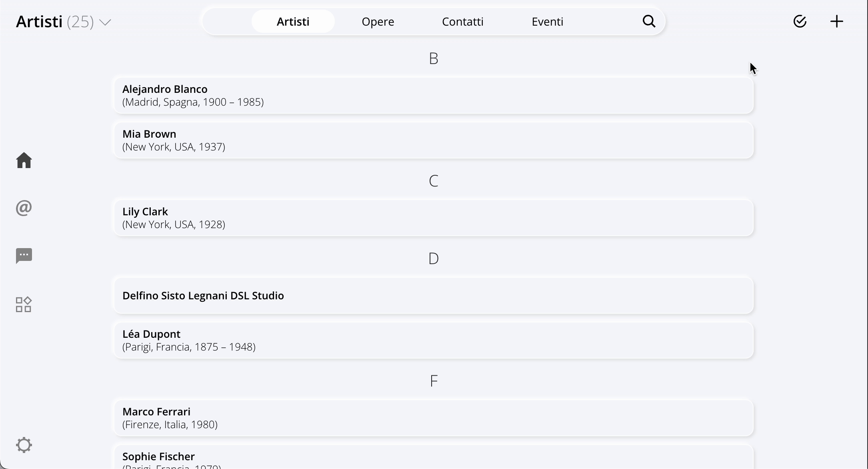Expand the Artisti (25) dropdown chevron
Viewport: 868px width, 469px height.
click(105, 22)
